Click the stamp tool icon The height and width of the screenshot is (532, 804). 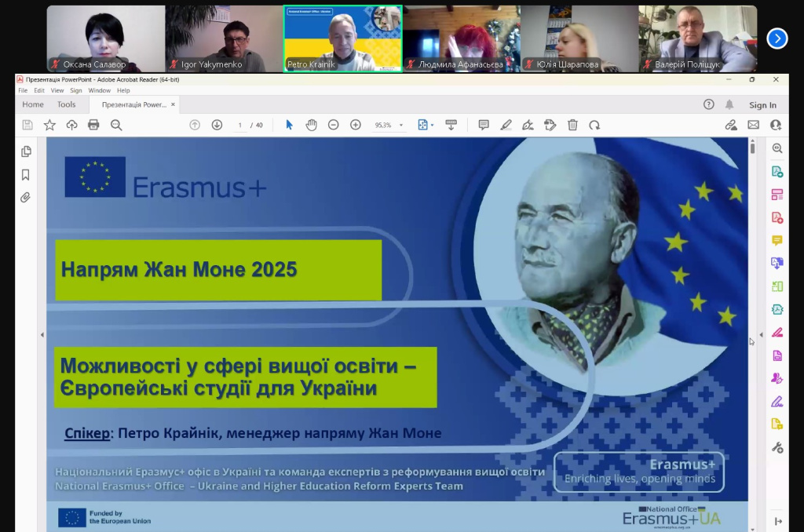550,125
